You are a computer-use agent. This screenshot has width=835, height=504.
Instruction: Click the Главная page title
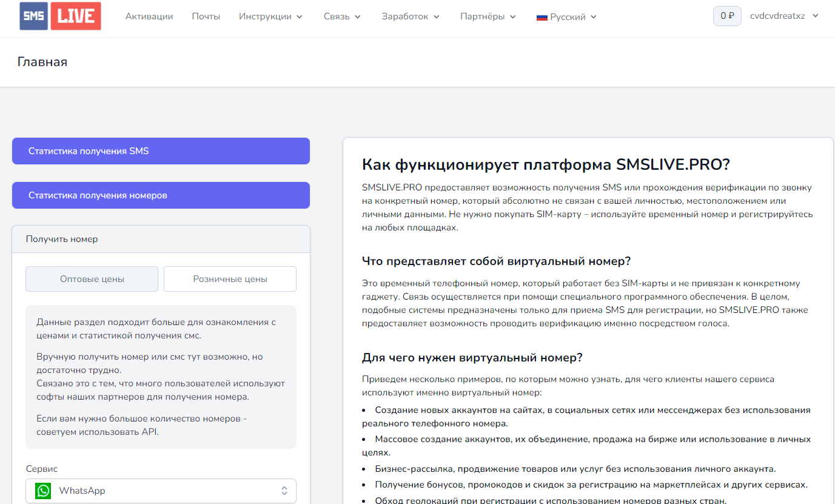[x=42, y=62]
